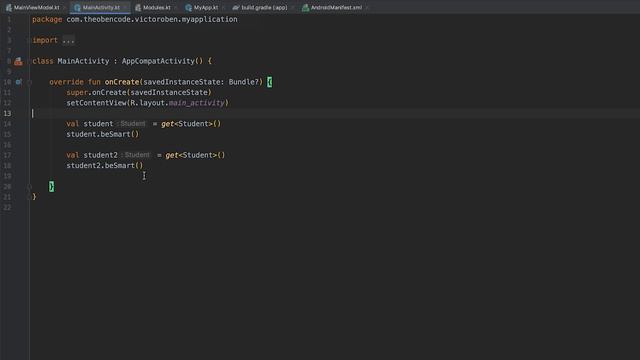Click the file icon on MainViewModel.kt tab

[x=9, y=7]
